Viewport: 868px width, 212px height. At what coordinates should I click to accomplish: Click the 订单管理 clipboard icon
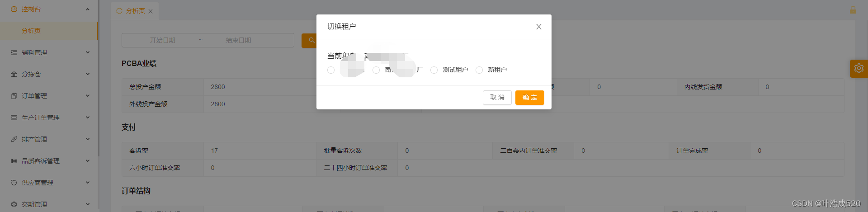pyautogui.click(x=14, y=96)
